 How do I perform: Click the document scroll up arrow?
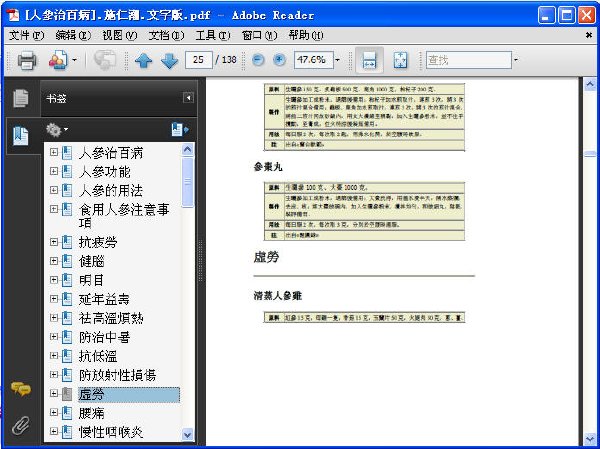[x=590, y=84]
